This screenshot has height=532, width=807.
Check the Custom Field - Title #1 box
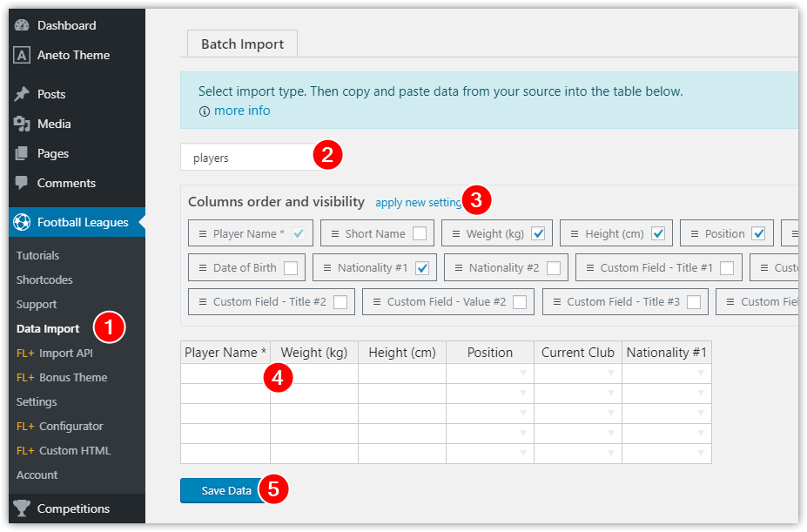[x=727, y=268]
